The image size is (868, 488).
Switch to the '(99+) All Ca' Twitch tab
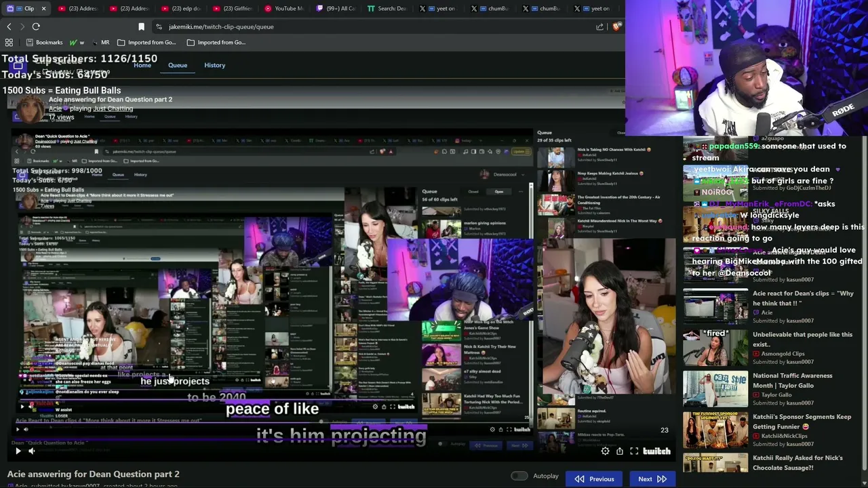coord(336,8)
